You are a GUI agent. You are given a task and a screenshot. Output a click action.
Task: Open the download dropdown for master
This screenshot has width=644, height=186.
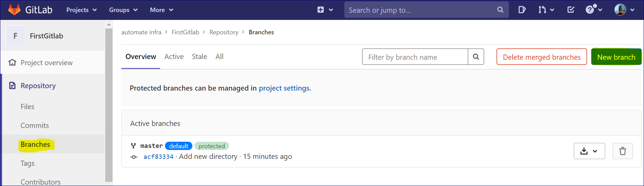(x=589, y=151)
